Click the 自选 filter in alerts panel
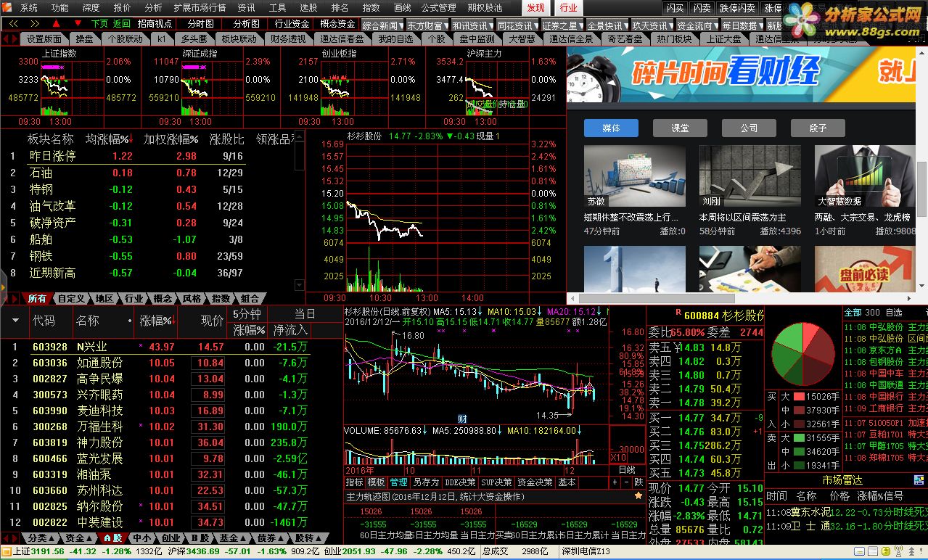 click(894, 313)
